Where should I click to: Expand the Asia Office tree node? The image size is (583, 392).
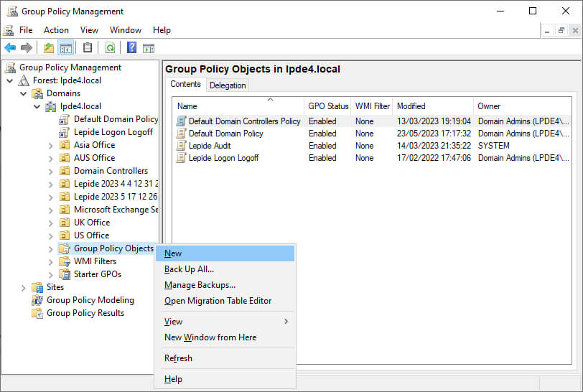51,145
